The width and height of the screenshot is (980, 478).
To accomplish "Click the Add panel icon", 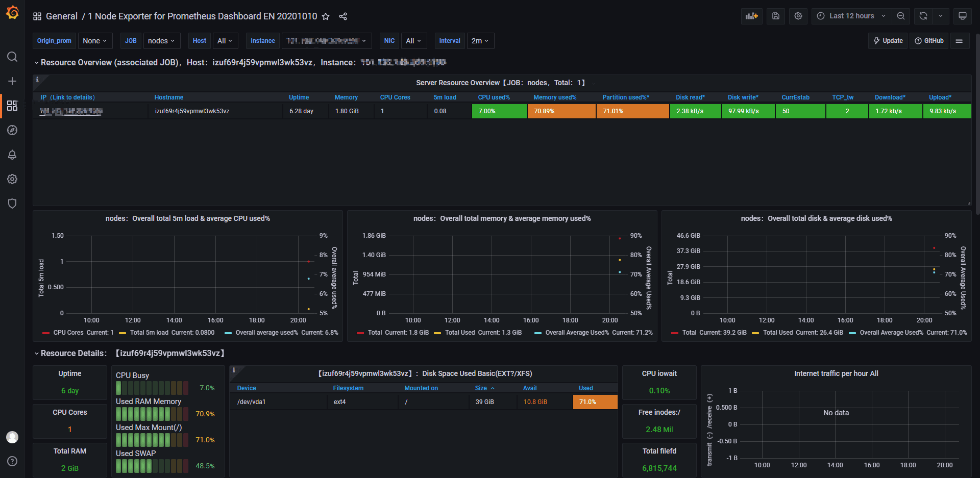I will tap(751, 16).
